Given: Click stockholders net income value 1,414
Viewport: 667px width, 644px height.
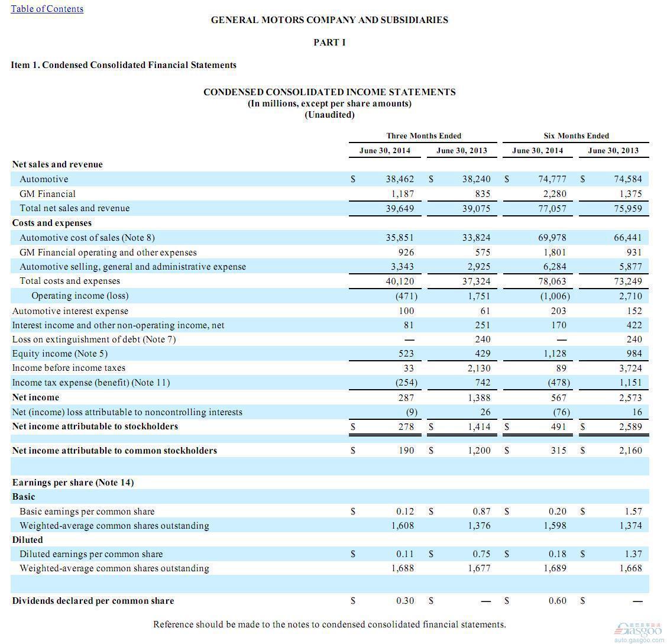Looking at the screenshot, I should 479,427.
